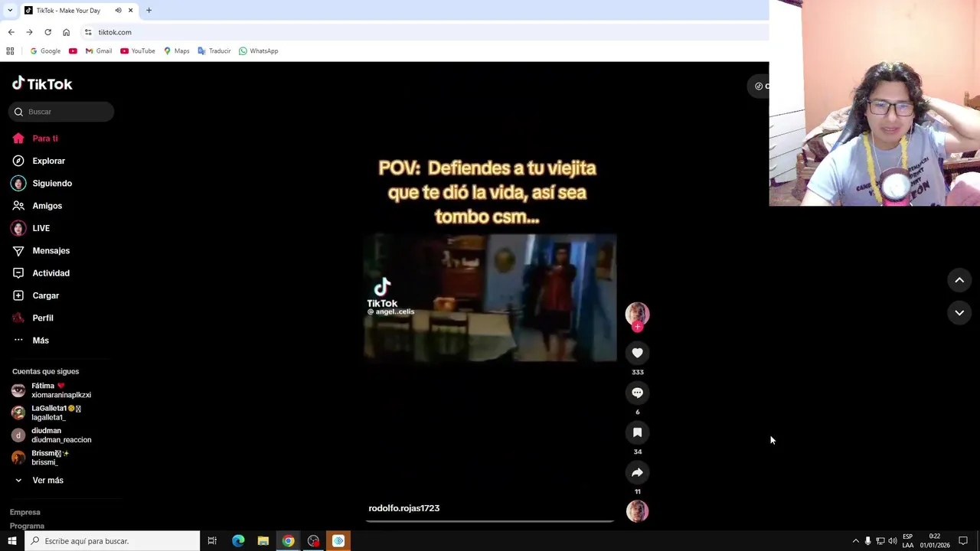980x551 pixels.
Task: Click the TikTok logo in sidebar
Action: (x=42, y=83)
